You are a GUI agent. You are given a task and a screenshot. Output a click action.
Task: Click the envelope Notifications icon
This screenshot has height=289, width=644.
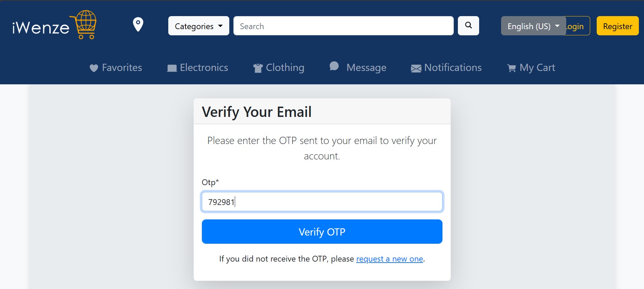point(416,69)
